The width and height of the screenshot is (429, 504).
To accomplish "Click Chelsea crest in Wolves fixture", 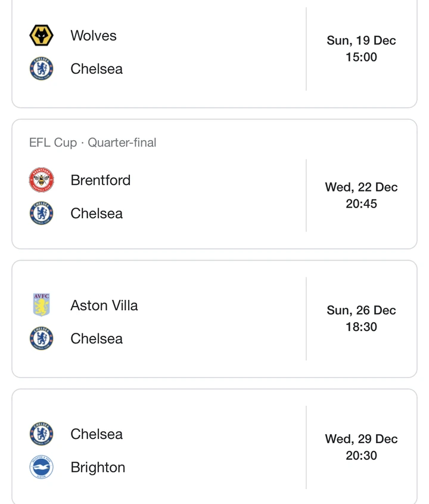I will (42, 69).
